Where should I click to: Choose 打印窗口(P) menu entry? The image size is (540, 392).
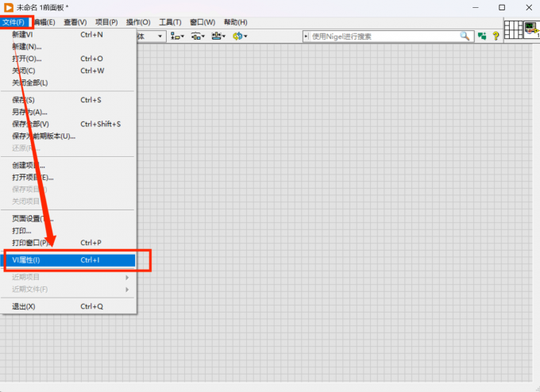(68, 243)
